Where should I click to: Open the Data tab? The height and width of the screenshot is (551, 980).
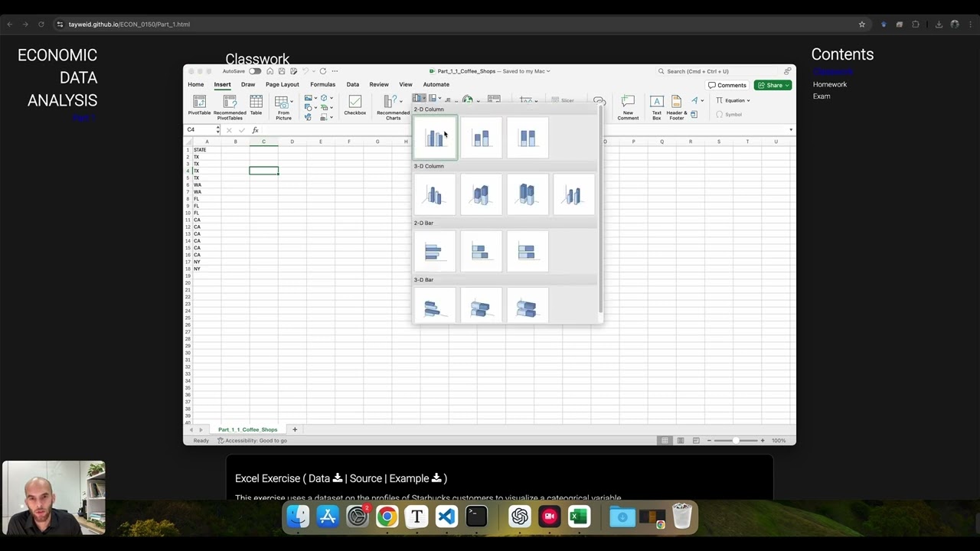click(352, 84)
